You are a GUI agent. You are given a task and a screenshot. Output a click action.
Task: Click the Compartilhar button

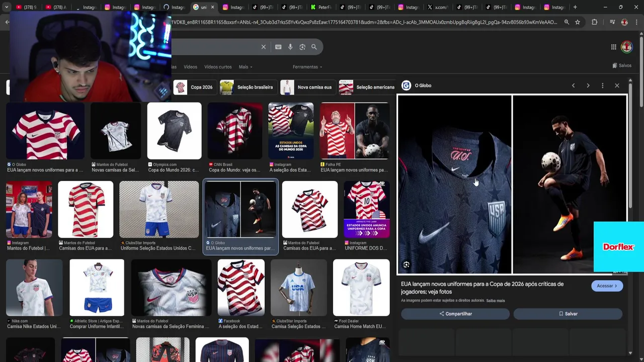click(455, 314)
